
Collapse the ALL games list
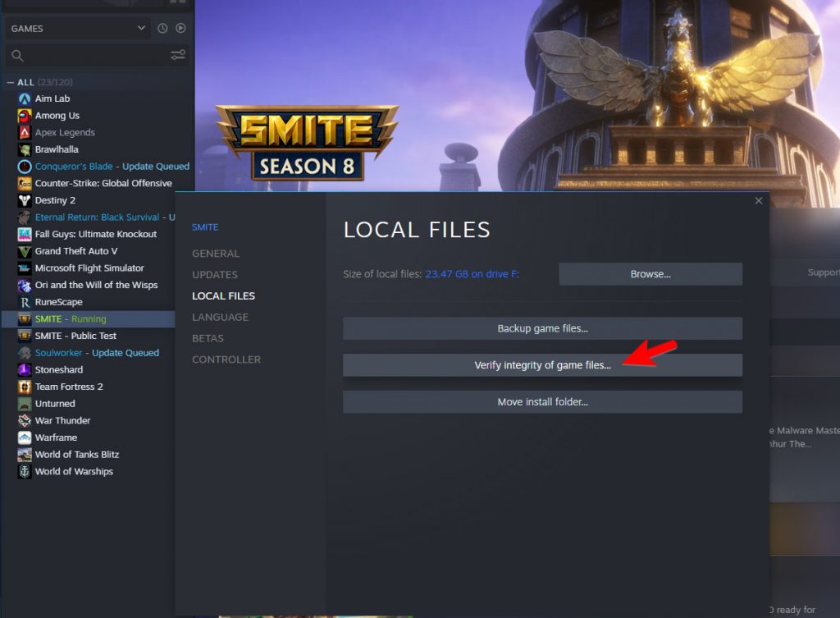(10, 83)
